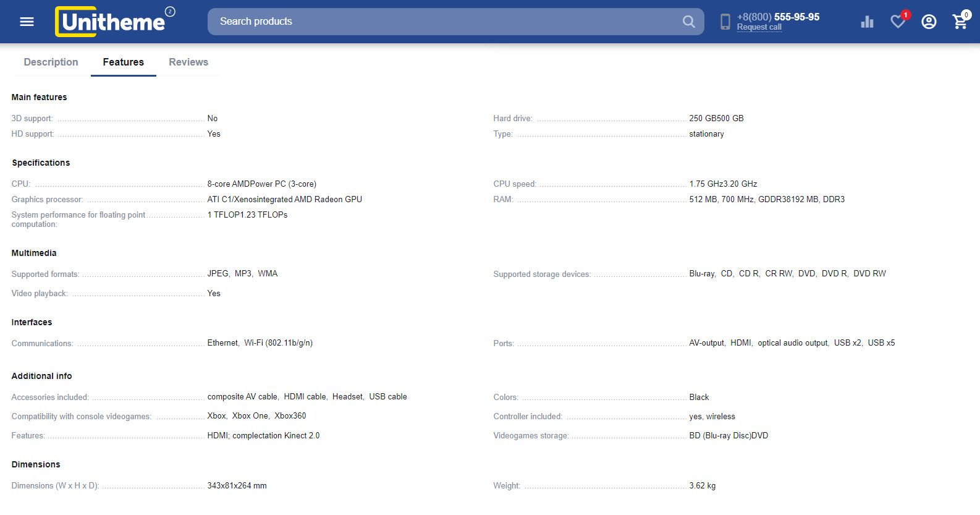This screenshot has width=980, height=515.
Task: Click the Main features heading
Action: pyautogui.click(x=39, y=97)
